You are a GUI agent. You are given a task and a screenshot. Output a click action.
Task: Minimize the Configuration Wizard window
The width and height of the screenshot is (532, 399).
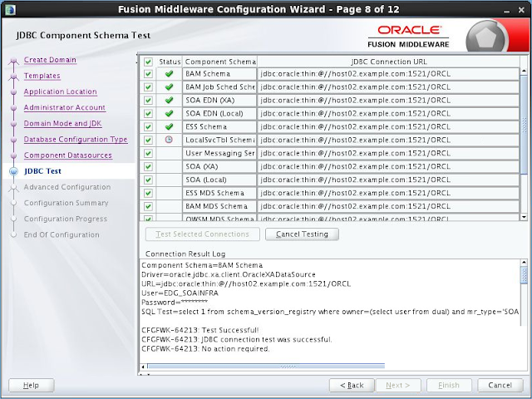click(506, 11)
